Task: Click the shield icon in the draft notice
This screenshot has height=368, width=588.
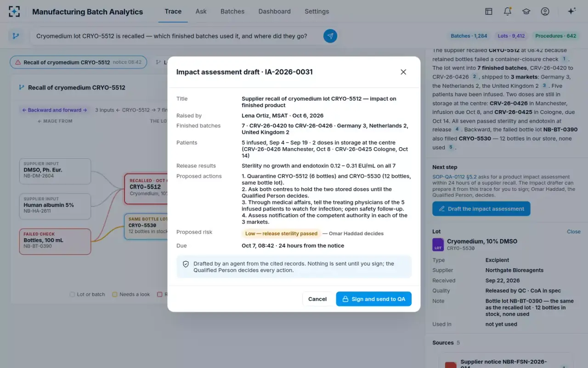Action: click(x=186, y=264)
